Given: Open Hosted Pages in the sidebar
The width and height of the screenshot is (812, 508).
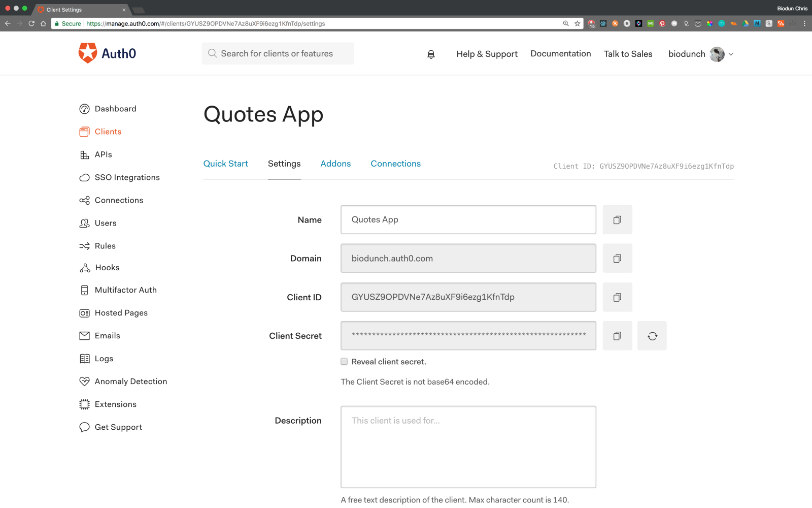Looking at the screenshot, I should [x=114, y=313].
